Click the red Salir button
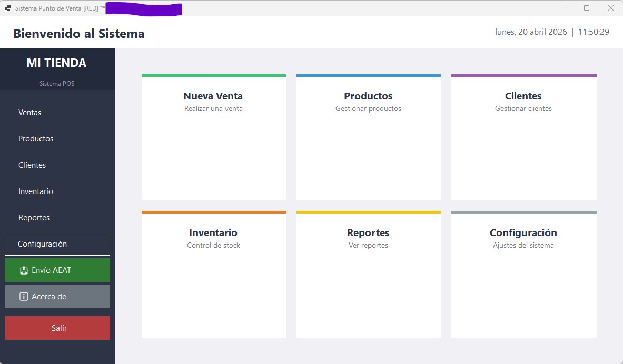This screenshot has width=623, height=364. pos(57,328)
